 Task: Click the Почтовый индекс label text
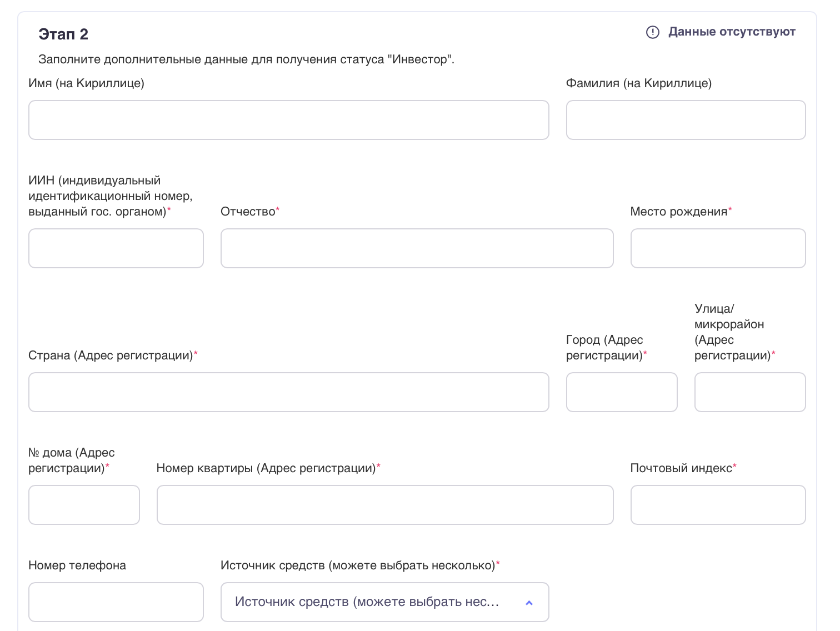pos(681,468)
